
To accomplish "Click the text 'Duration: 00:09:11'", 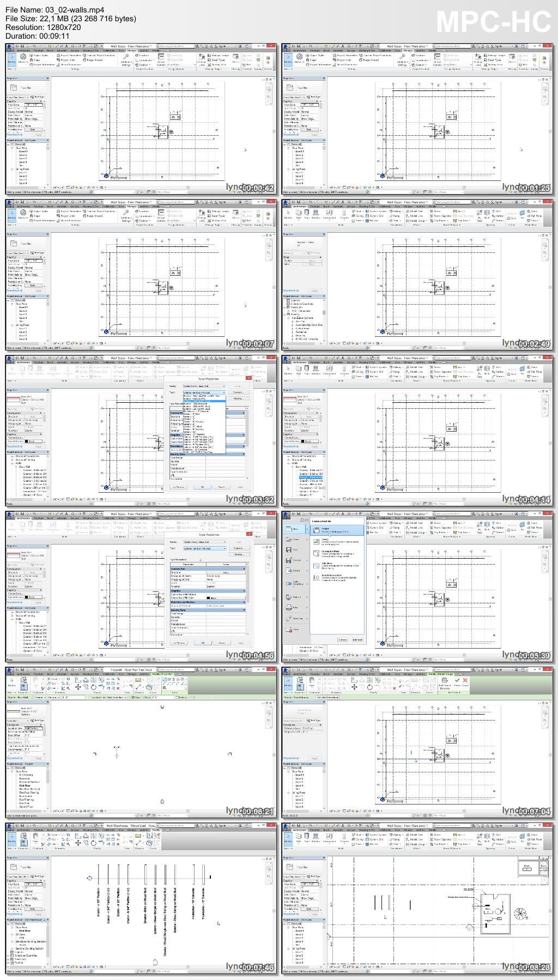I will [38, 36].
